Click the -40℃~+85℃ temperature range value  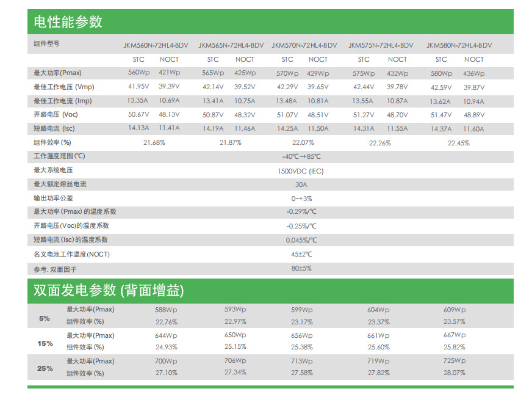(301, 156)
